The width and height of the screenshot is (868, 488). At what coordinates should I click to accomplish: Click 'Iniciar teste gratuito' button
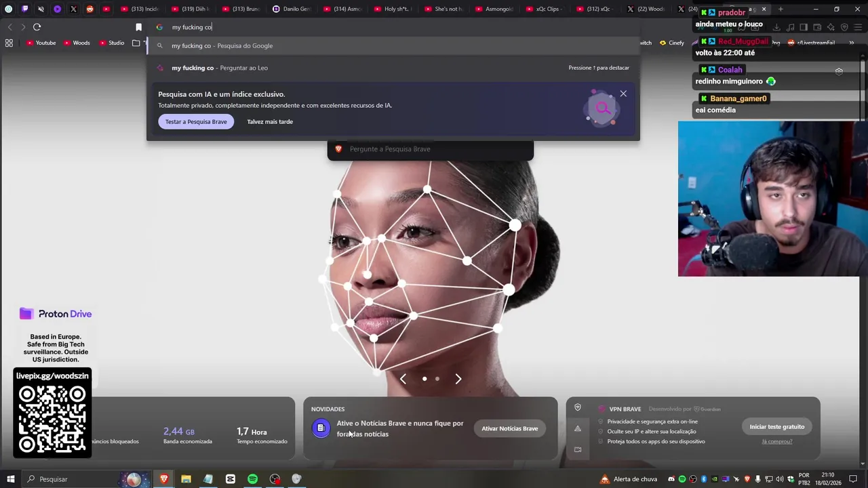(x=777, y=427)
